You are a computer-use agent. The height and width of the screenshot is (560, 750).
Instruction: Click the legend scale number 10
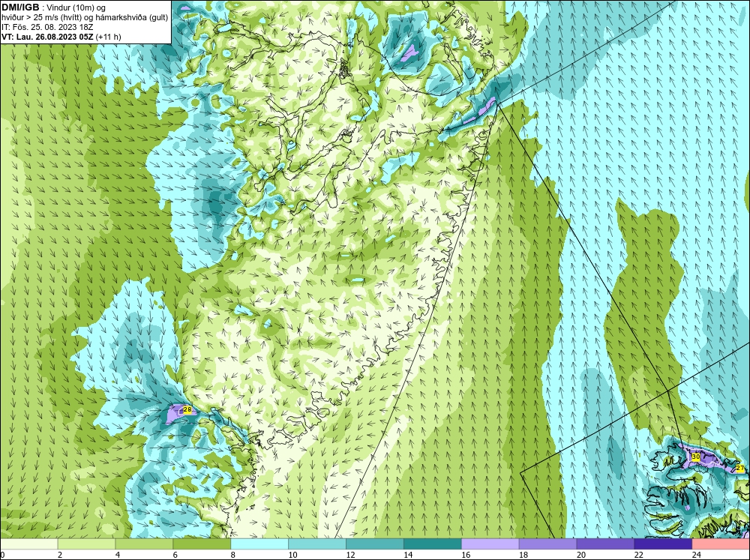pos(292,555)
